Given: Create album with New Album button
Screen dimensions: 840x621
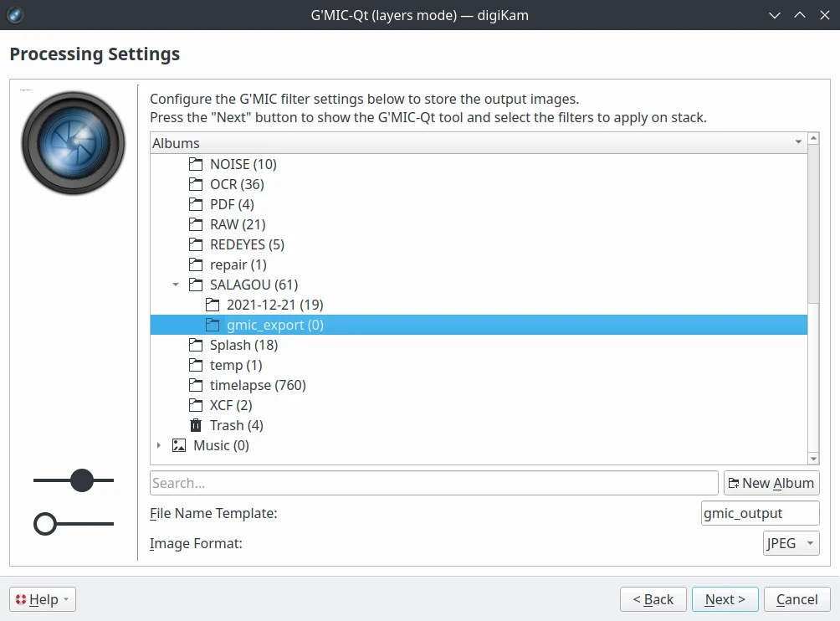Looking at the screenshot, I should point(771,483).
